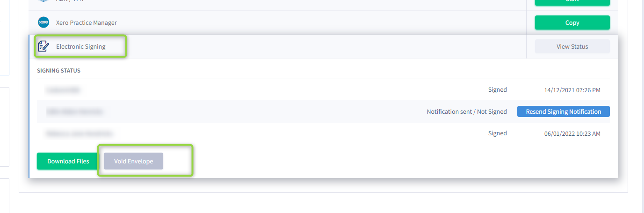Select the signer signed on 14/12/2021
The image size is (644, 213).
pos(64,90)
